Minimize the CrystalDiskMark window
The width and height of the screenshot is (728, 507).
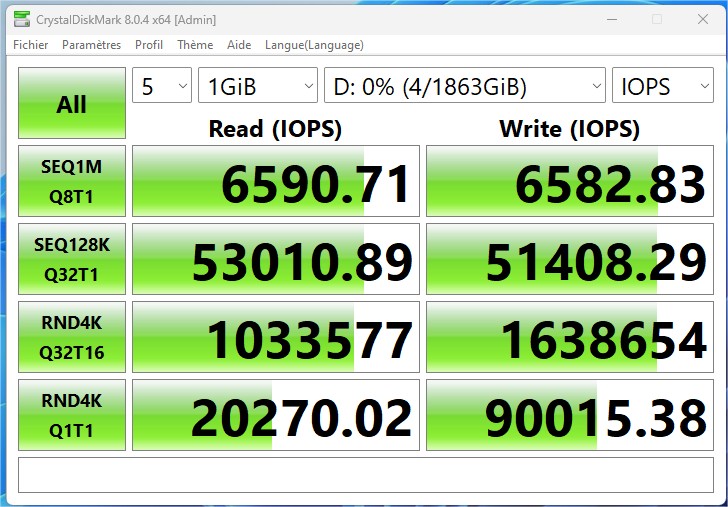(612, 19)
